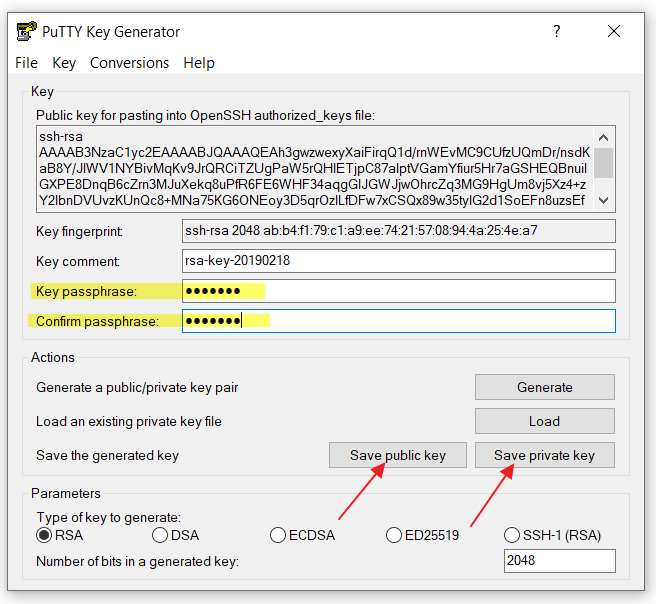Focus the Key passphrase field
The image size is (656, 604).
click(399, 291)
